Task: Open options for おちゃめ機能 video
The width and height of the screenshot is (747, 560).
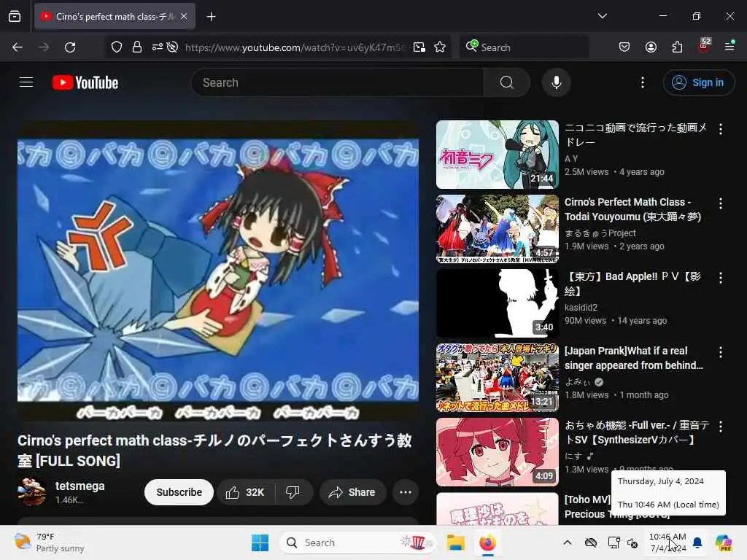Action: (720, 427)
